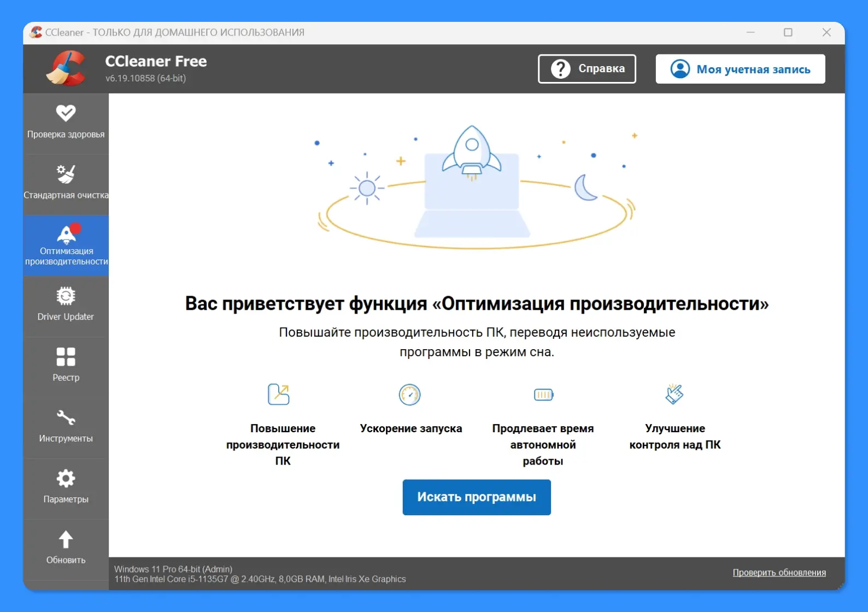Open the Справка help button
Viewport: 868px width, 612px height.
pos(587,69)
